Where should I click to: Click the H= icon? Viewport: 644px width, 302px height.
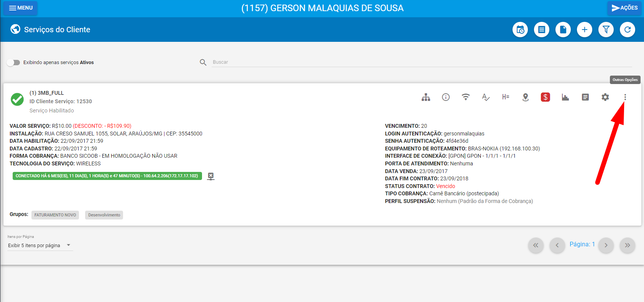pos(506,97)
